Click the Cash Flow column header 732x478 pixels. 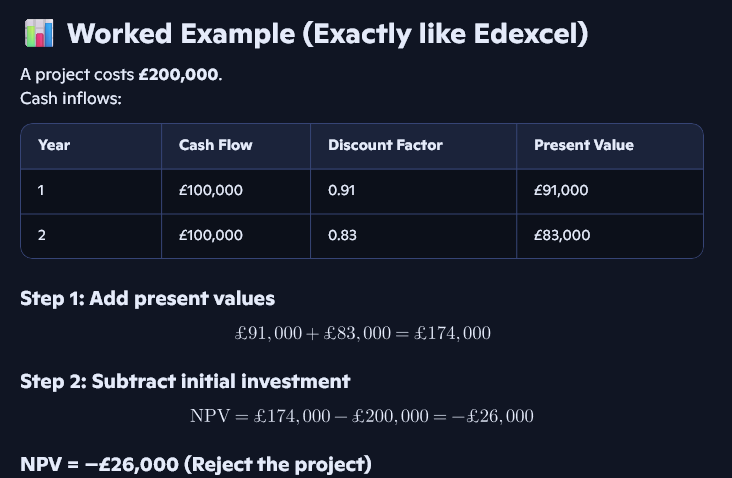click(x=215, y=145)
